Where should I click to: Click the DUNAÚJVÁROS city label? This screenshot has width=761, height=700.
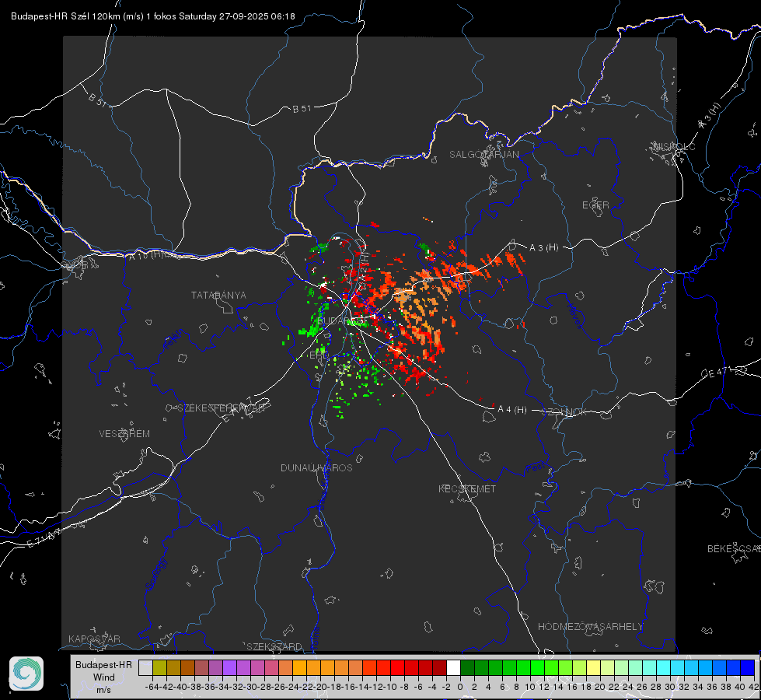pyautogui.click(x=316, y=467)
